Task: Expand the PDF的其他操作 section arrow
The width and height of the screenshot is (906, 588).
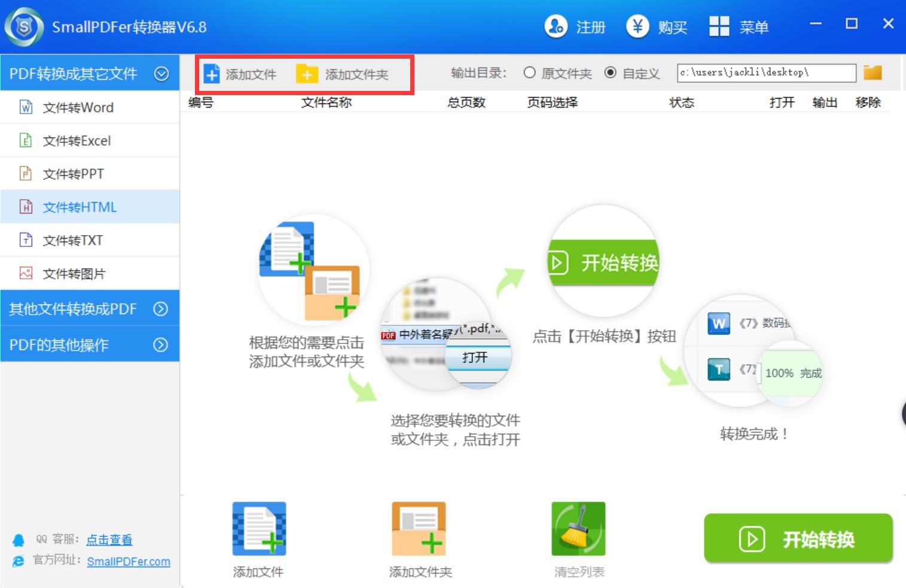Action: [161, 345]
